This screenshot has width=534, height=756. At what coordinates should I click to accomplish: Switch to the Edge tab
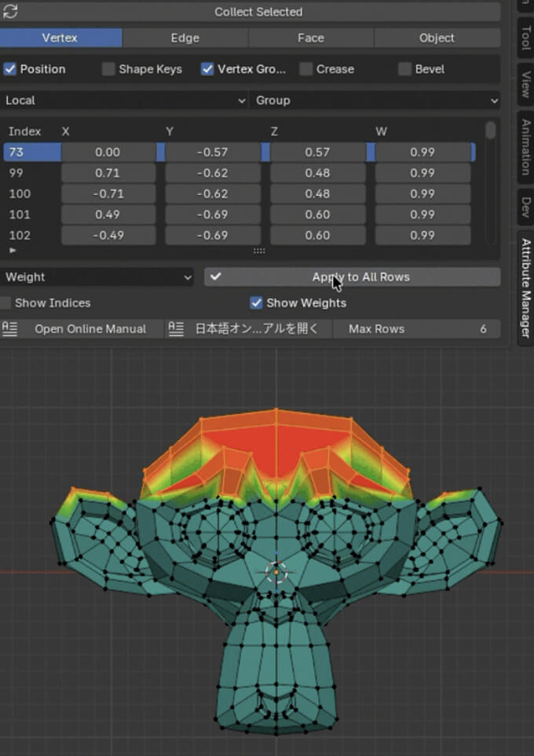pyautogui.click(x=185, y=38)
